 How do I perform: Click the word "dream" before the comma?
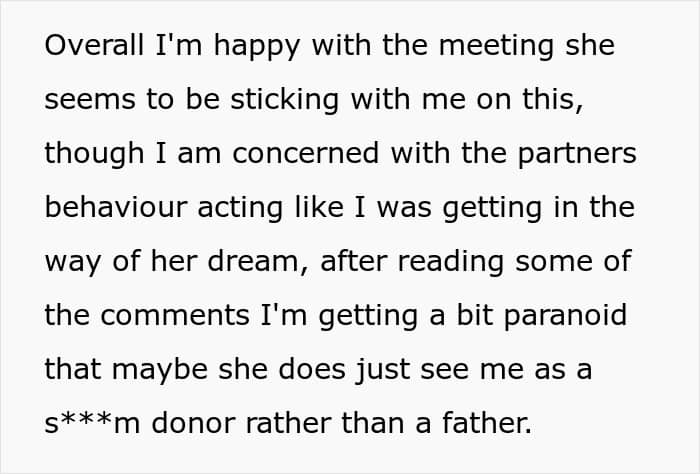click(253, 261)
